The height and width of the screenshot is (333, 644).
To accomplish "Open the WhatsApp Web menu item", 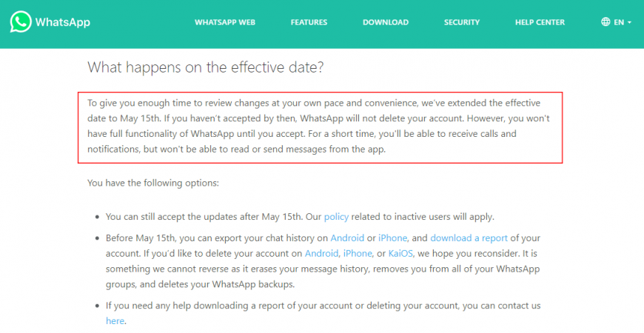I will (225, 22).
